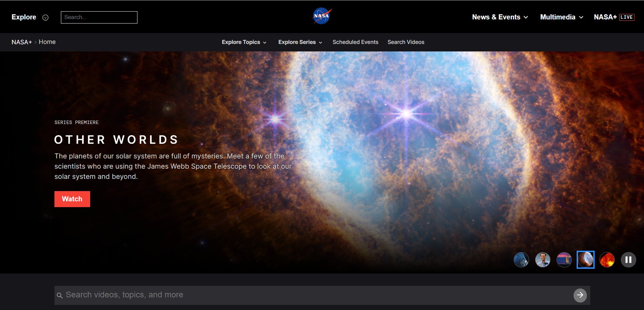Toggle NASA+ LIVE indicator
This screenshot has width=644, height=310.
click(614, 17)
